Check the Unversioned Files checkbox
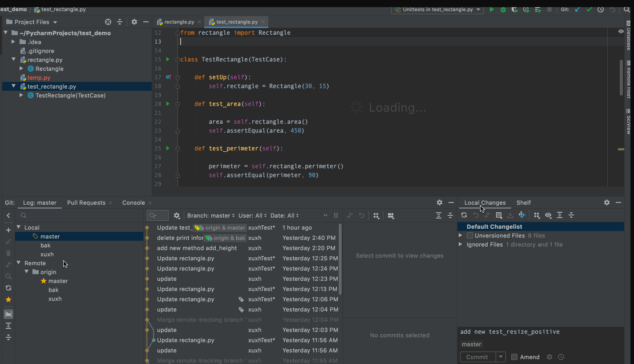Viewport: 634px width, 364px height. [470, 235]
